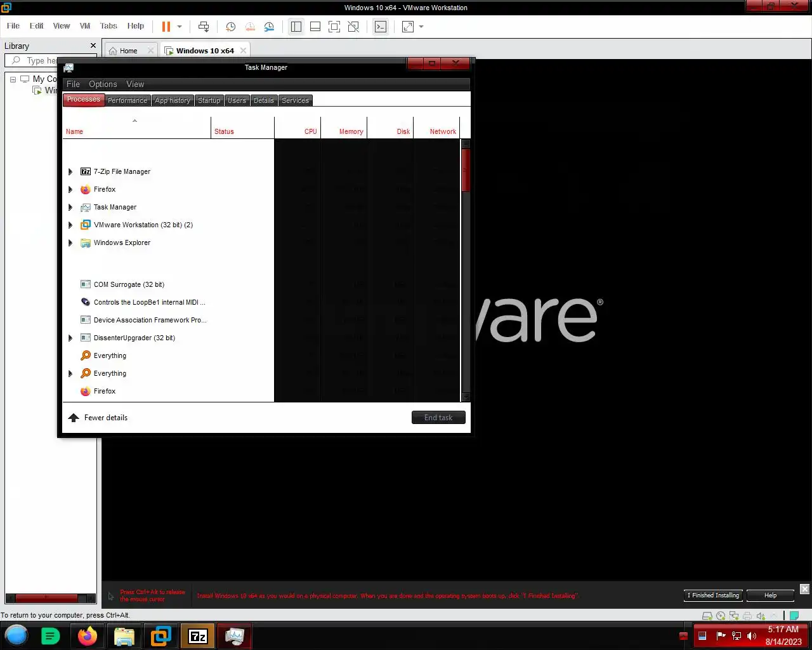Open VMware Tabs menu
The width and height of the screenshot is (812, 650).
point(108,26)
